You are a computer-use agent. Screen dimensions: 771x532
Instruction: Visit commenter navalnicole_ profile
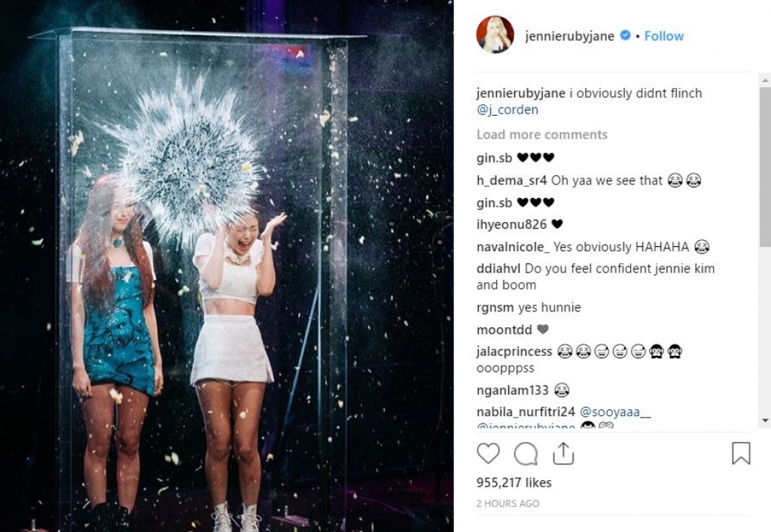point(513,247)
